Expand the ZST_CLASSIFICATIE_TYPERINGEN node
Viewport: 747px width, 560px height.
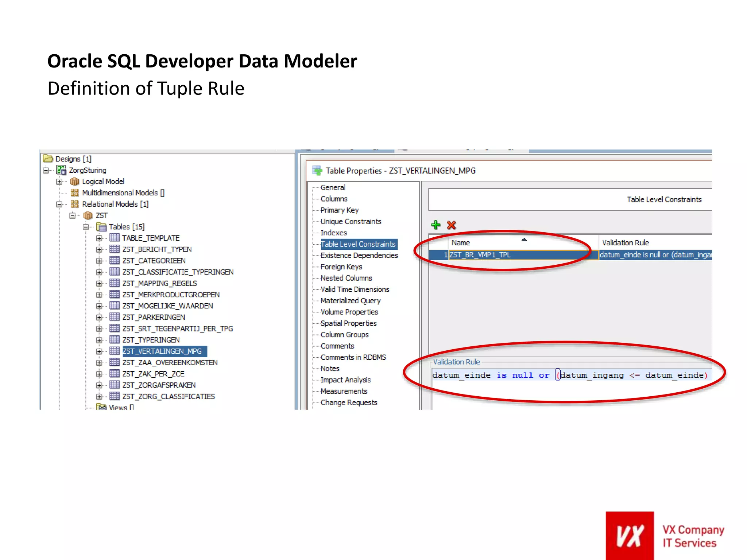[x=99, y=272]
